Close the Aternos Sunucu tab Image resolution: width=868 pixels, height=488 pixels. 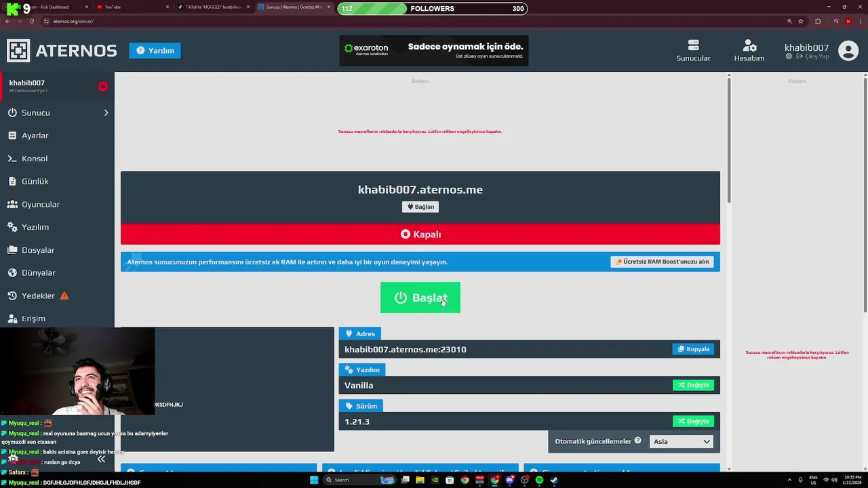329,7
